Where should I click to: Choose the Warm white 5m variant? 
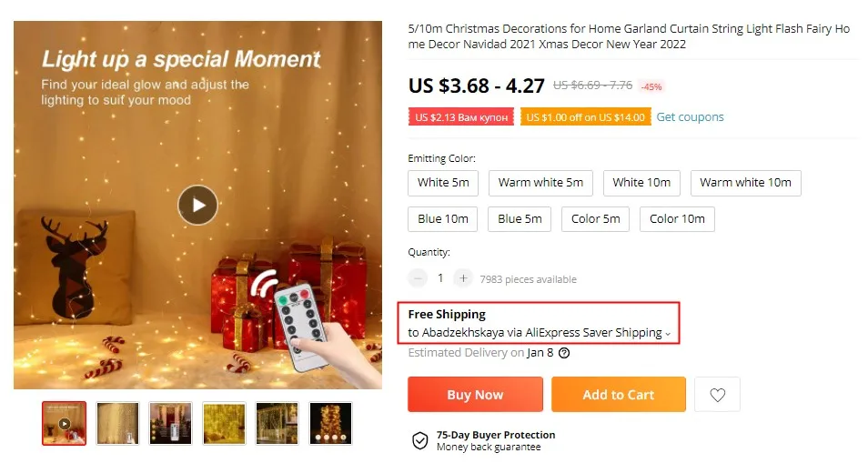(540, 183)
